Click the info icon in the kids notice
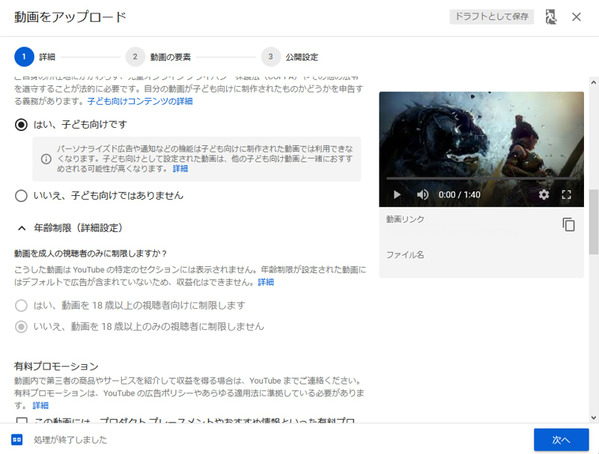Image resolution: width=599 pixels, height=454 pixels. (46, 159)
